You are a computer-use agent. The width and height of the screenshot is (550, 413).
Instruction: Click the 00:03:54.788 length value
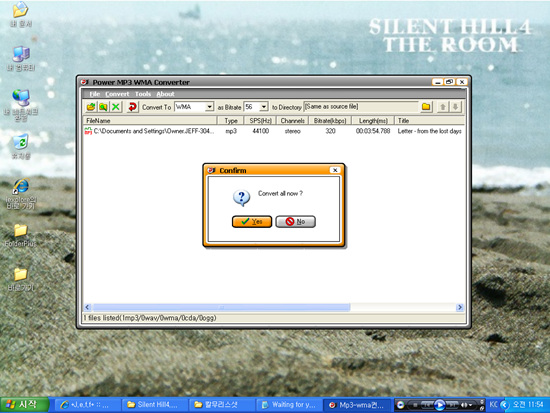(x=373, y=131)
